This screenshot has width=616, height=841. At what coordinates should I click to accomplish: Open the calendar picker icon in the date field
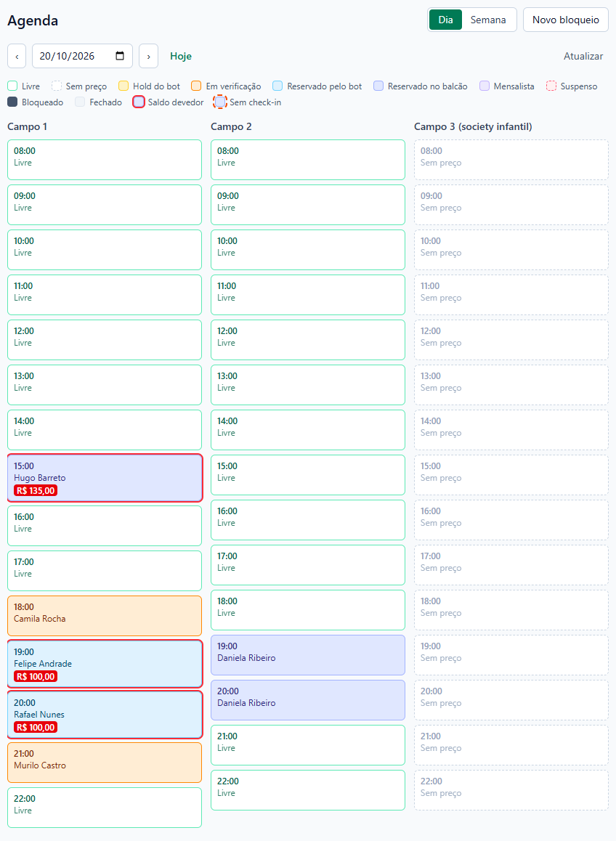coord(120,56)
